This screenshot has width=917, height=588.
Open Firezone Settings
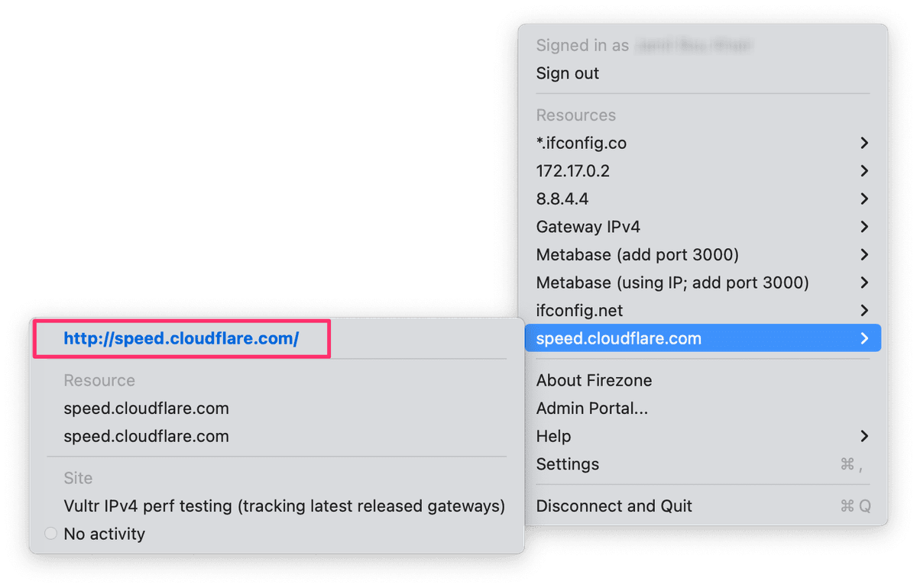pyautogui.click(x=568, y=464)
